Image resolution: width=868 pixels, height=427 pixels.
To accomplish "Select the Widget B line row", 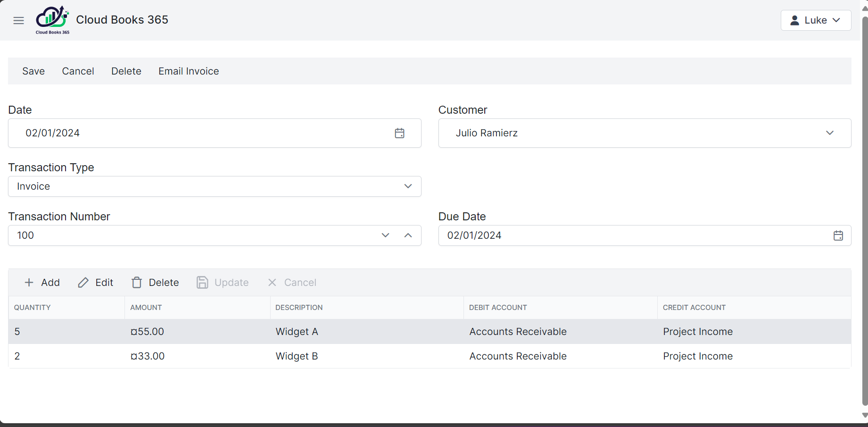I will [x=297, y=356].
